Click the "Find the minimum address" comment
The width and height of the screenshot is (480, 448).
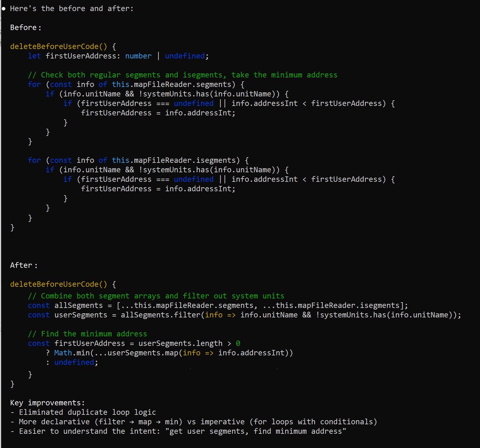tap(87, 334)
